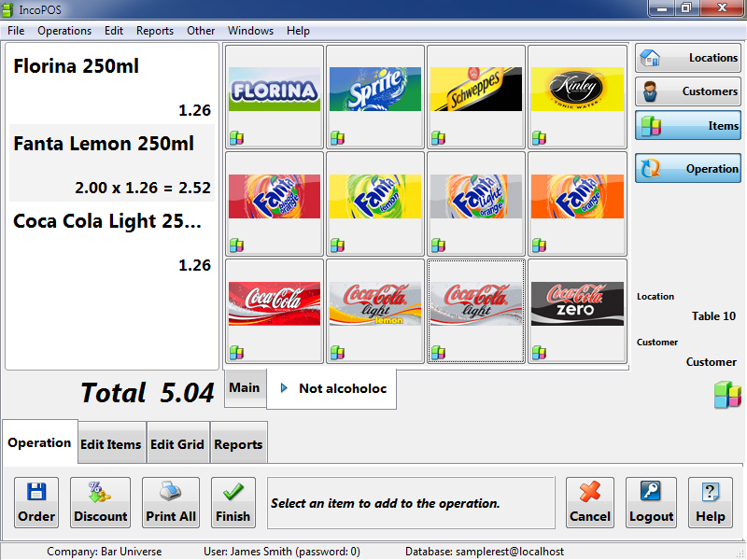The image size is (747, 560).
Task: Select the Fanta Orange tile
Action: [x=577, y=203]
